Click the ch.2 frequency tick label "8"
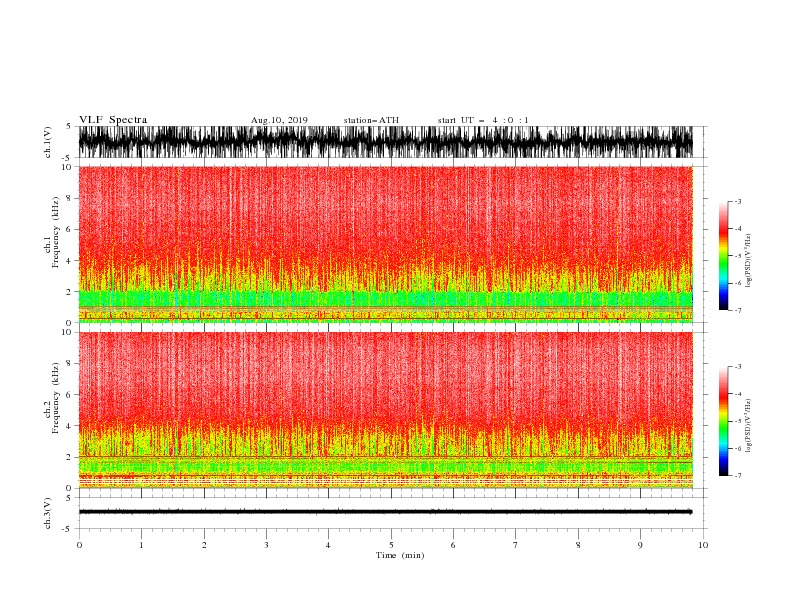Image resolution: width=792 pixels, height=612 pixels. point(69,364)
